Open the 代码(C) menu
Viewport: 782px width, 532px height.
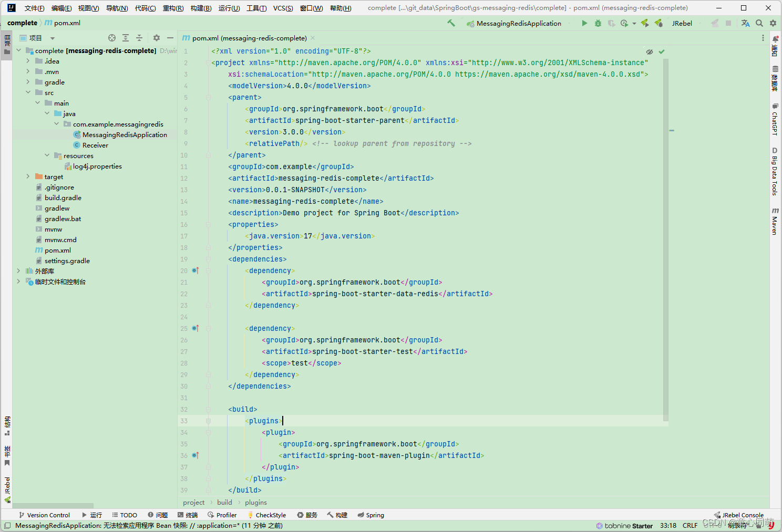(x=145, y=8)
